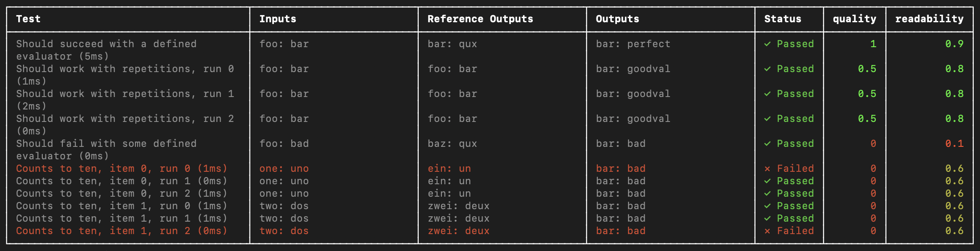Image resolution: width=980 pixels, height=251 pixels.
Task: Click the checkmark for repetitions run 2 row
Action: [x=767, y=119]
